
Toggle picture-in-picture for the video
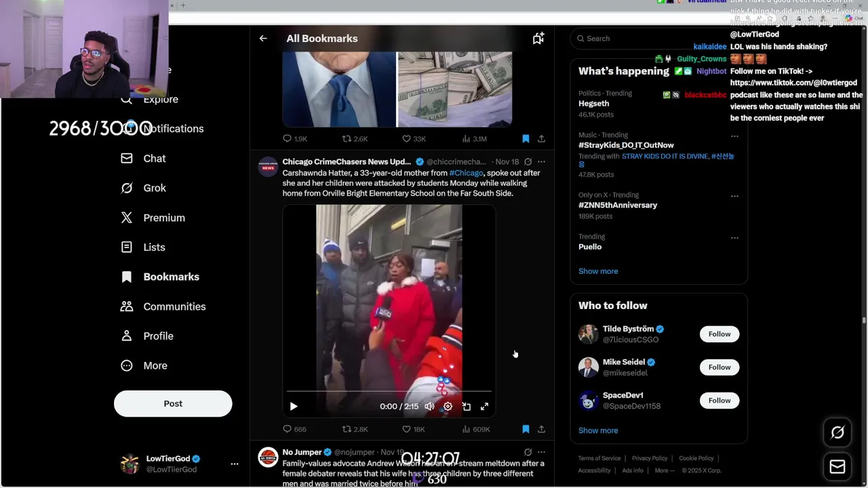click(466, 407)
